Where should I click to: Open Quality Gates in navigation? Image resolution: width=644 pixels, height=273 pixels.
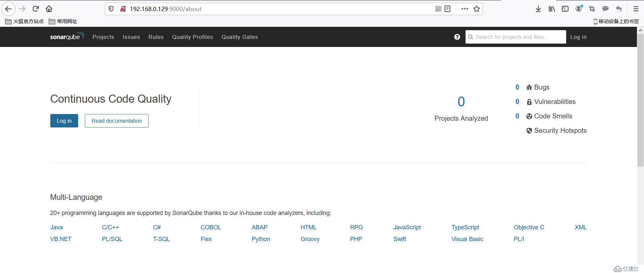[240, 37]
